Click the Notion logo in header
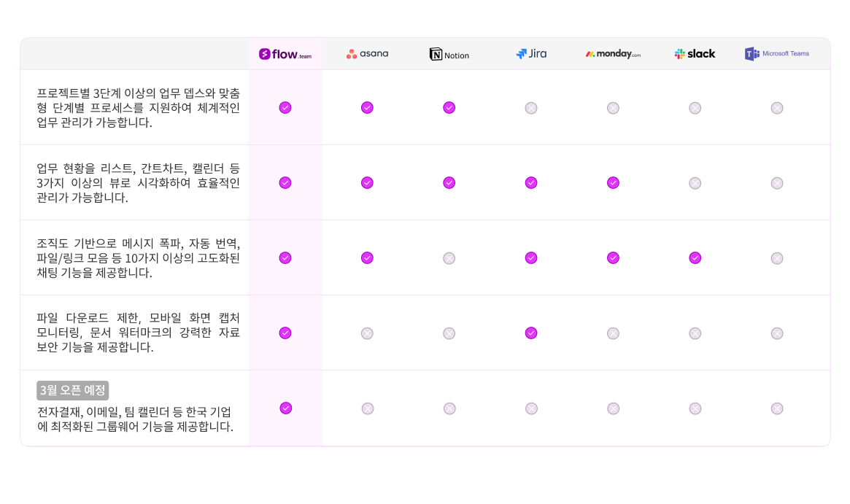 pos(449,54)
